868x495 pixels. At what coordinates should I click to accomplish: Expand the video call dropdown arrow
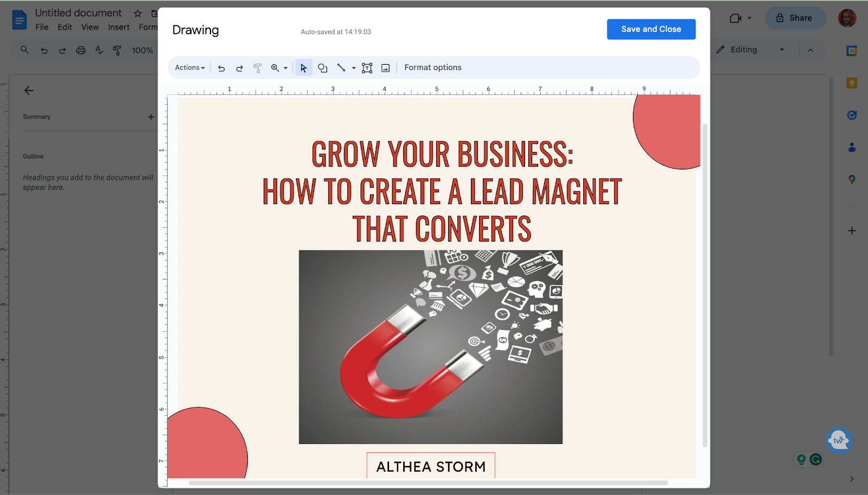(750, 18)
